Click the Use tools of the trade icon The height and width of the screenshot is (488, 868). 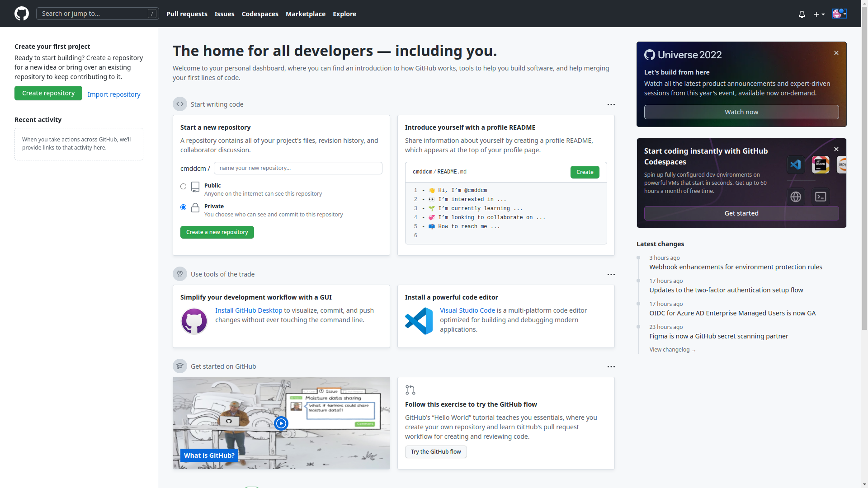tap(180, 274)
